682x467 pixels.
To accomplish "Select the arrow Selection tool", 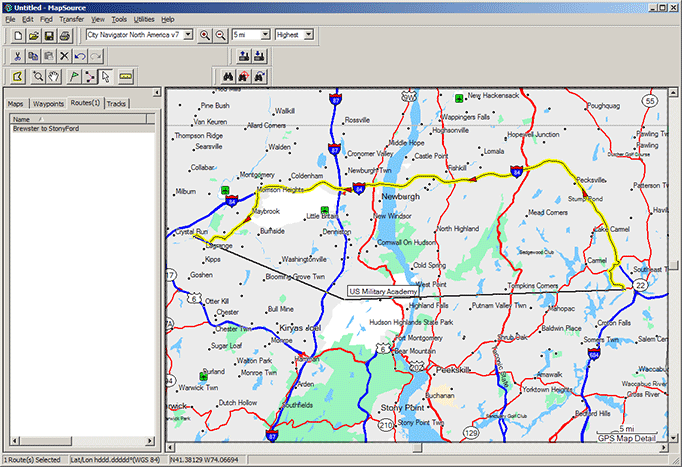I will pos(105,77).
